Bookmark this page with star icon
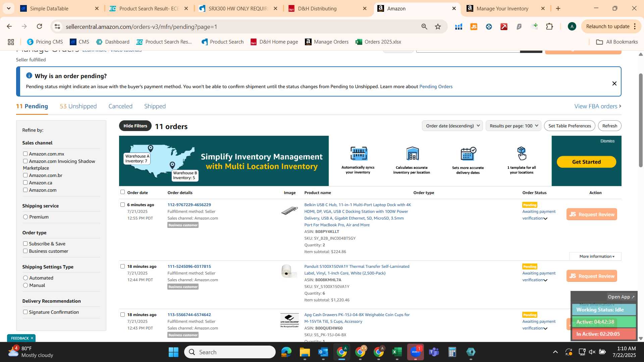The image size is (644, 362). 438,26
